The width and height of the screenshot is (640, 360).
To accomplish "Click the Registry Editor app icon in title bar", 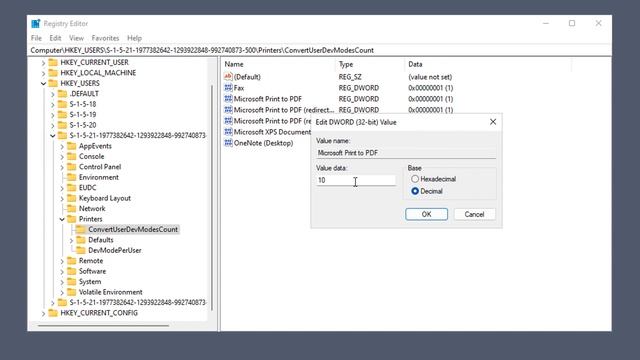I will pyautogui.click(x=36, y=24).
